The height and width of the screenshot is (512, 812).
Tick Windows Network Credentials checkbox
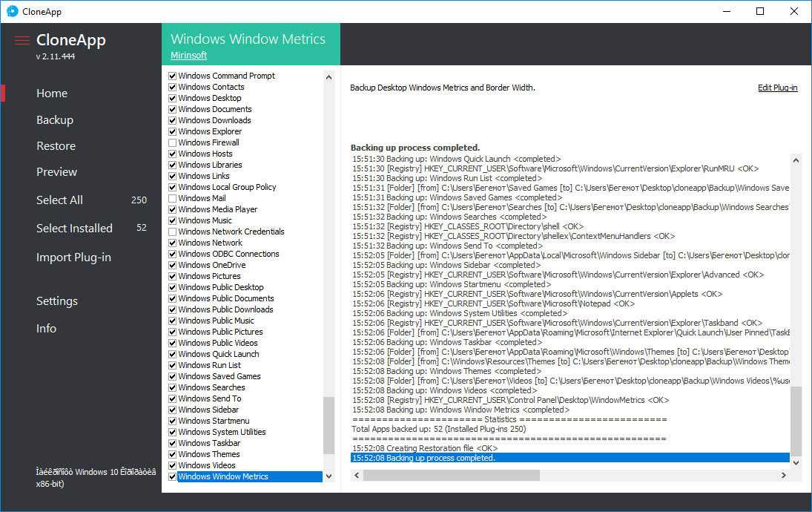coord(173,232)
